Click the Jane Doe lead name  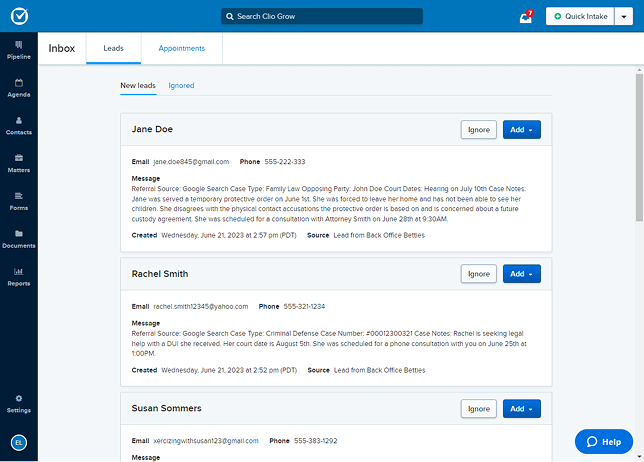click(x=152, y=129)
